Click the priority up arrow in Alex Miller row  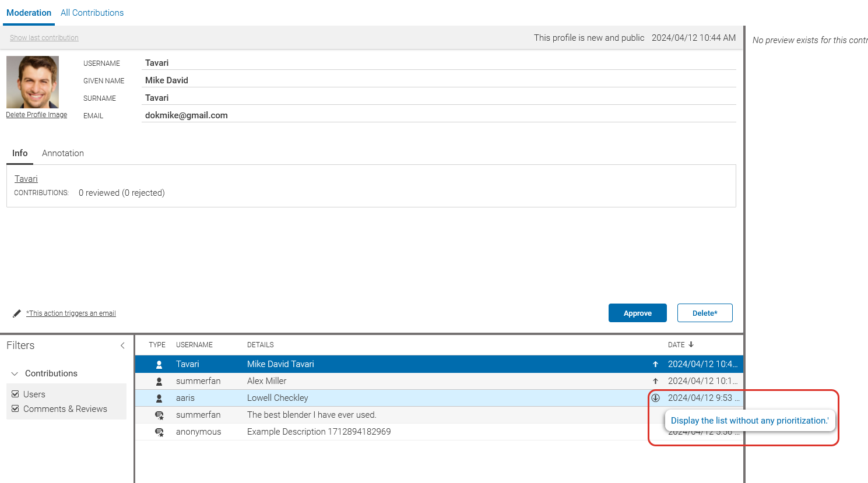(655, 381)
